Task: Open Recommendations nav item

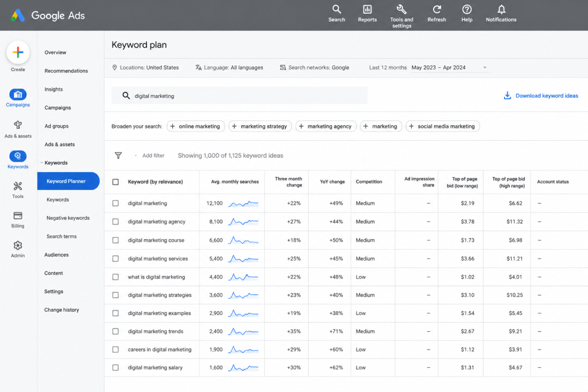Action: (x=66, y=71)
